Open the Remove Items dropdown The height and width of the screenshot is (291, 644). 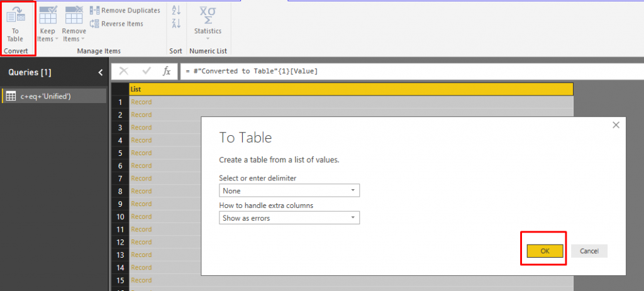(74, 24)
